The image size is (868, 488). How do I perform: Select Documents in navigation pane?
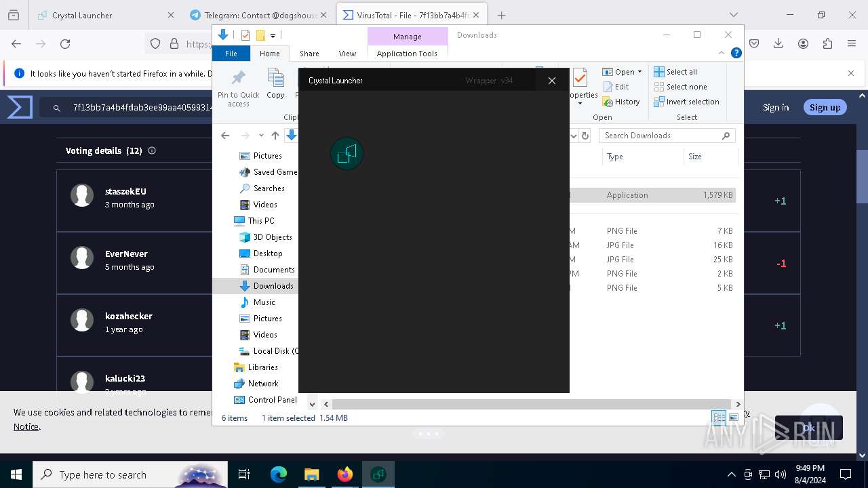267,270
